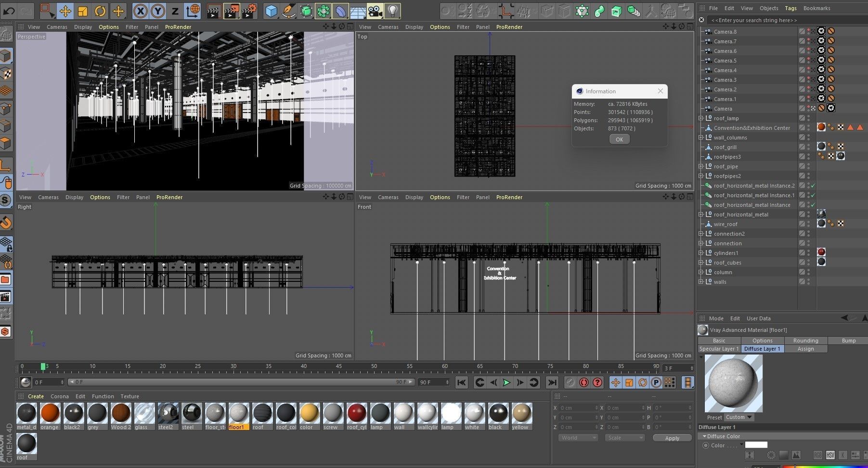Toggle visibility dots for roof_lamp object

click(808, 118)
